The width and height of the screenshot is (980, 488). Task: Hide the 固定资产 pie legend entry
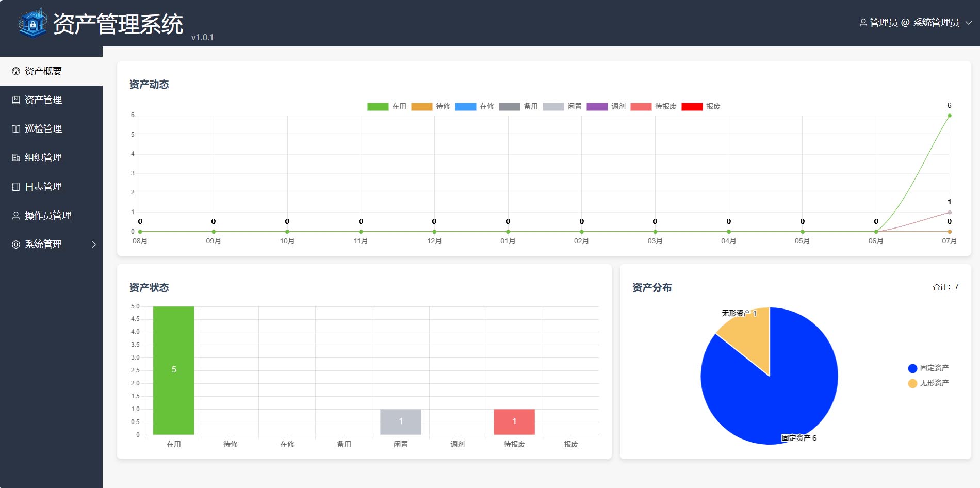928,368
